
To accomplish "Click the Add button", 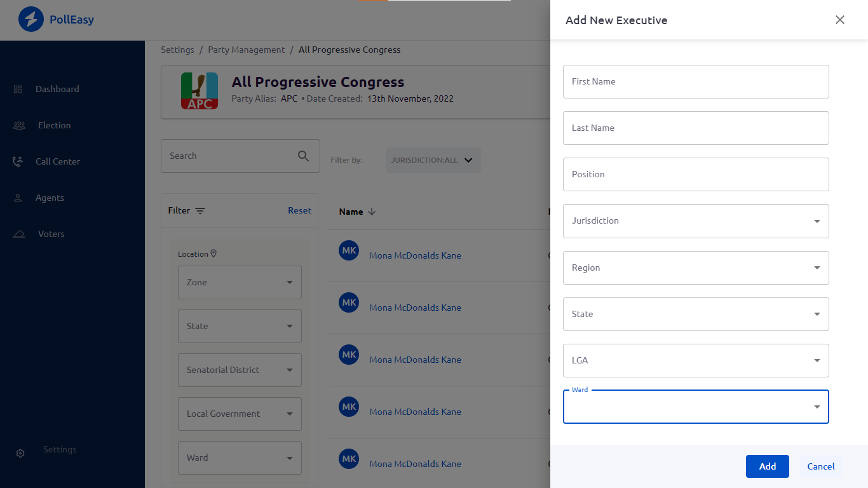I will (767, 466).
